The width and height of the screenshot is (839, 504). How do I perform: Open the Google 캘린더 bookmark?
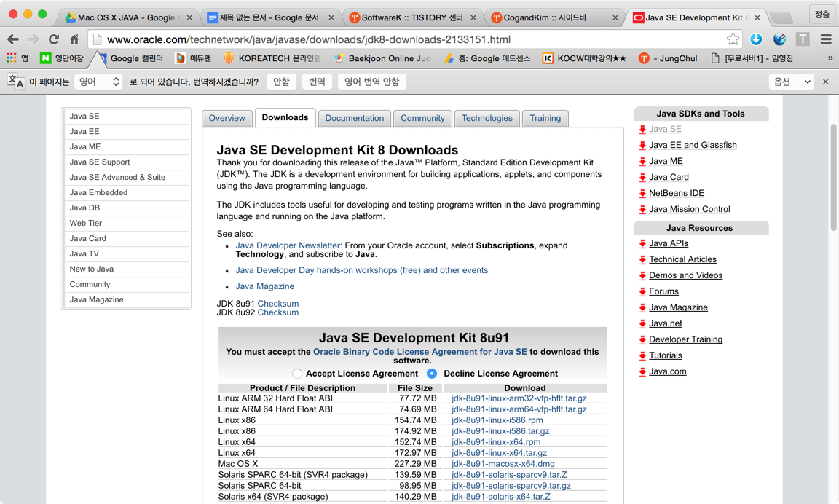pos(130,58)
